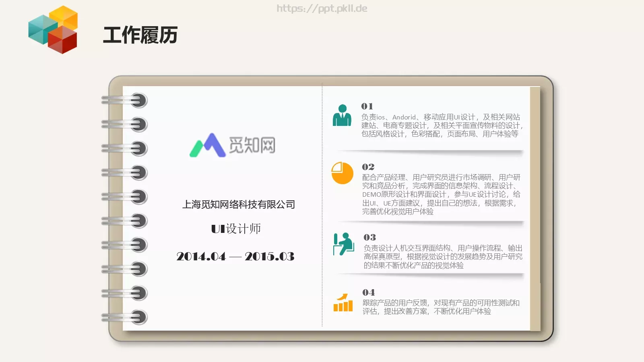The height and width of the screenshot is (362, 644).
Task: Click the paragraph starting 跟踪产品的用户反馈
Action: tap(441, 307)
